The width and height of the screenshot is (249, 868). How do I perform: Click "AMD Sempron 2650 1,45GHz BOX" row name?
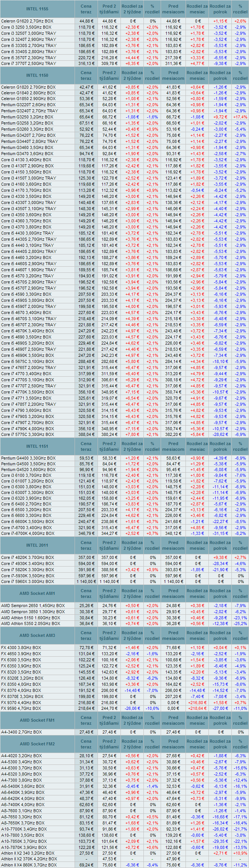pos(33,606)
